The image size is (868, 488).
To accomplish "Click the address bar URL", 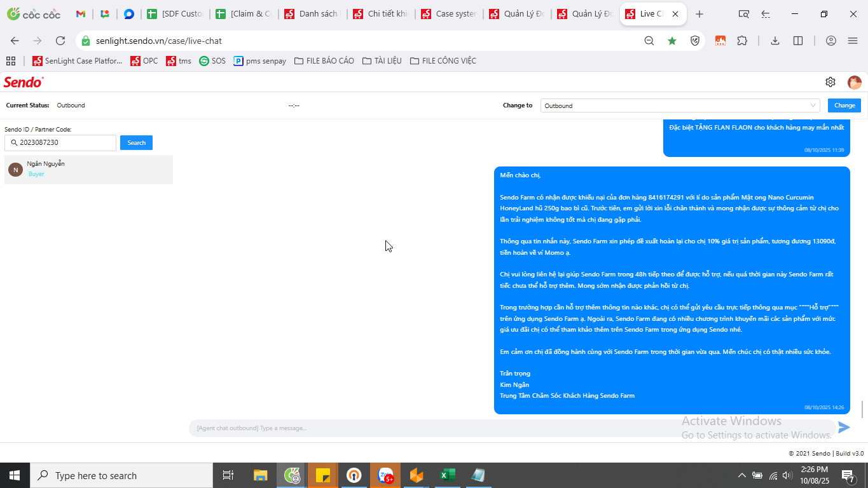I will [159, 41].
